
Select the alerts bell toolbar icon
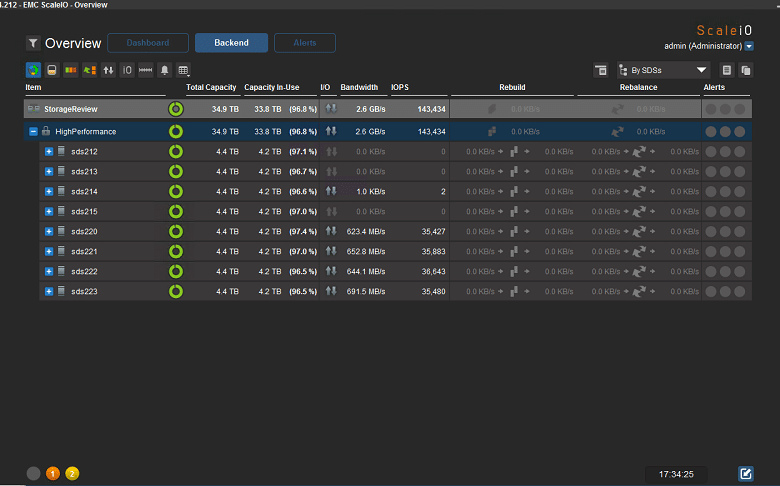[x=165, y=70]
